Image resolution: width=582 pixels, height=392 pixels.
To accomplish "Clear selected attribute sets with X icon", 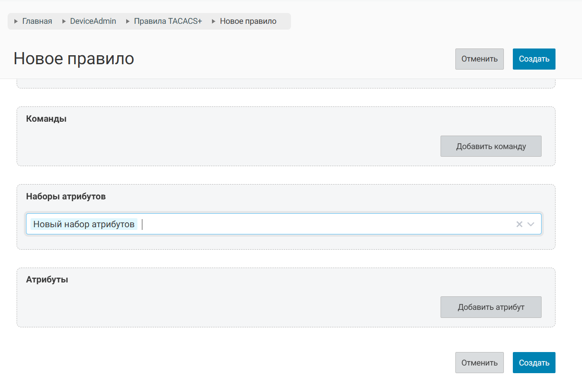I will click(x=519, y=224).
